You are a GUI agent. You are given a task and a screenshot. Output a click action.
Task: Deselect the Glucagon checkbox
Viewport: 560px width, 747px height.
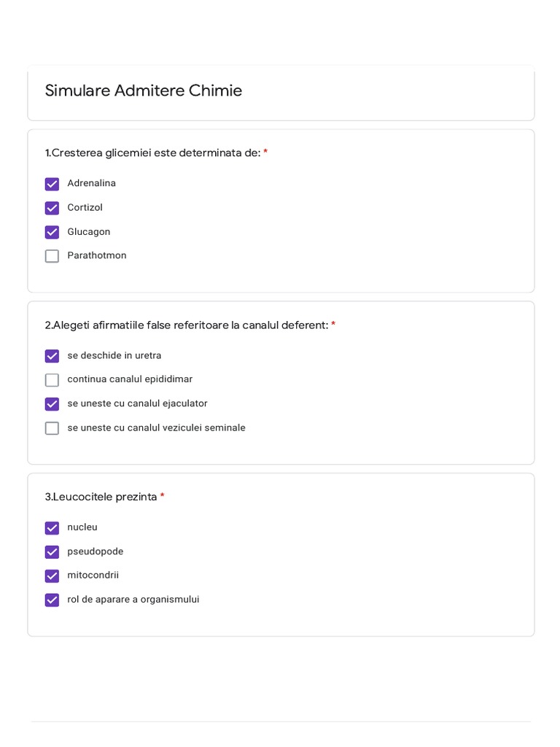pyautogui.click(x=52, y=232)
